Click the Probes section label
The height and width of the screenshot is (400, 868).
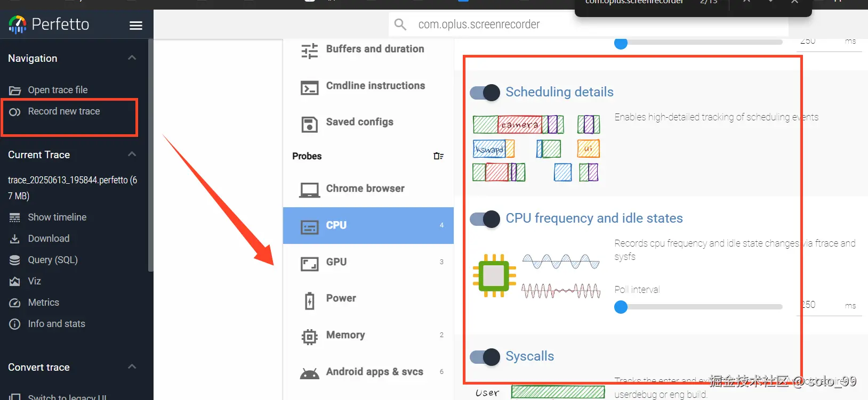pyautogui.click(x=307, y=156)
